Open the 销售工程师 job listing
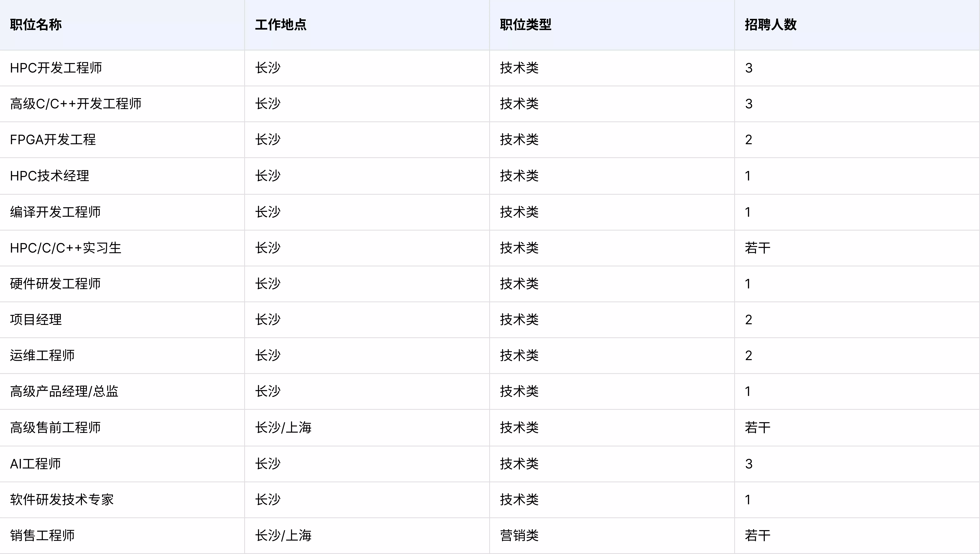 pyautogui.click(x=42, y=536)
